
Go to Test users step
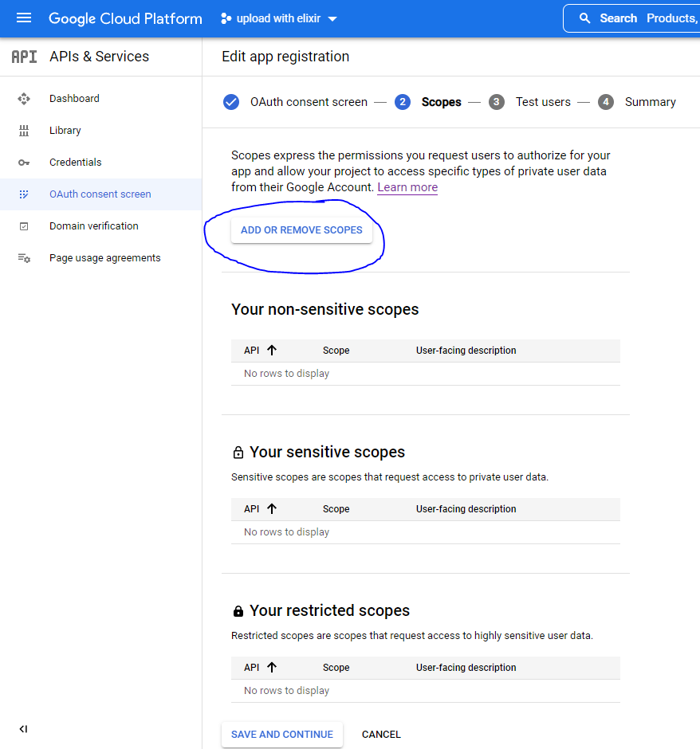pos(542,102)
